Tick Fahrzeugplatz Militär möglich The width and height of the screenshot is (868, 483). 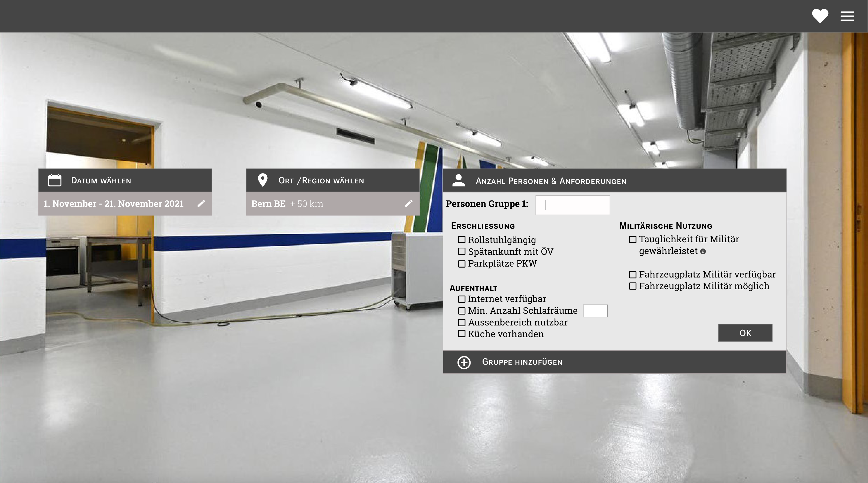pyautogui.click(x=633, y=286)
